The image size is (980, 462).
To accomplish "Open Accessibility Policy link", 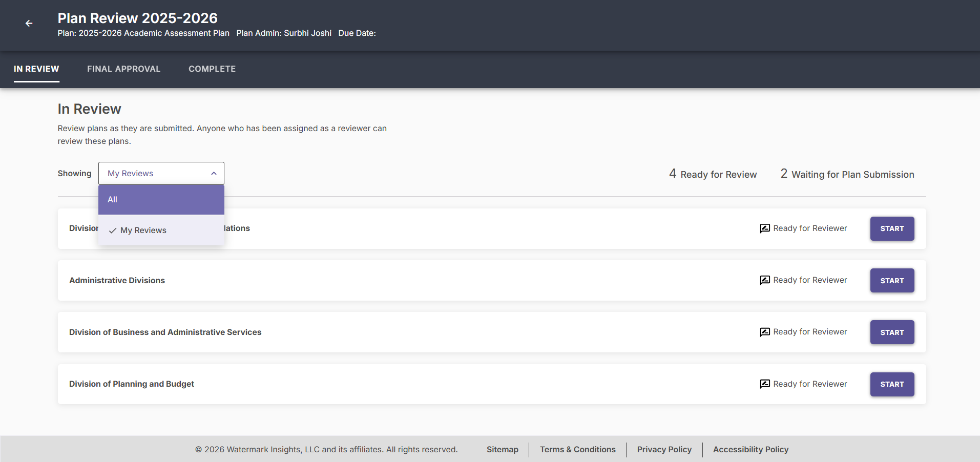I will click(751, 449).
